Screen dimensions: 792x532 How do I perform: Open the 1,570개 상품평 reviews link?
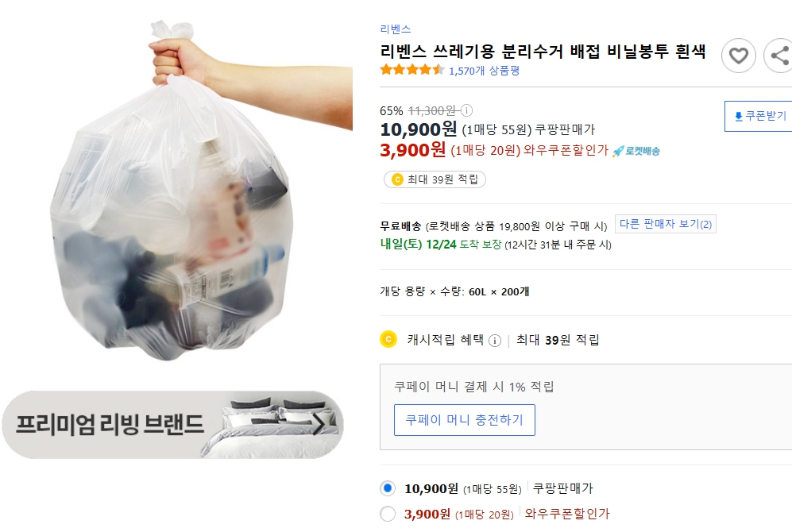coord(484,71)
